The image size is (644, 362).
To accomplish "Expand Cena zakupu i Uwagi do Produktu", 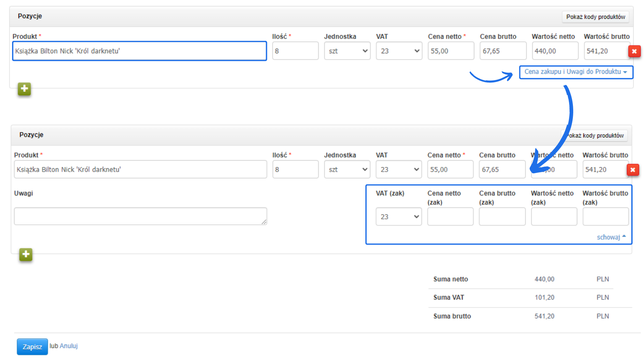I will [576, 72].
